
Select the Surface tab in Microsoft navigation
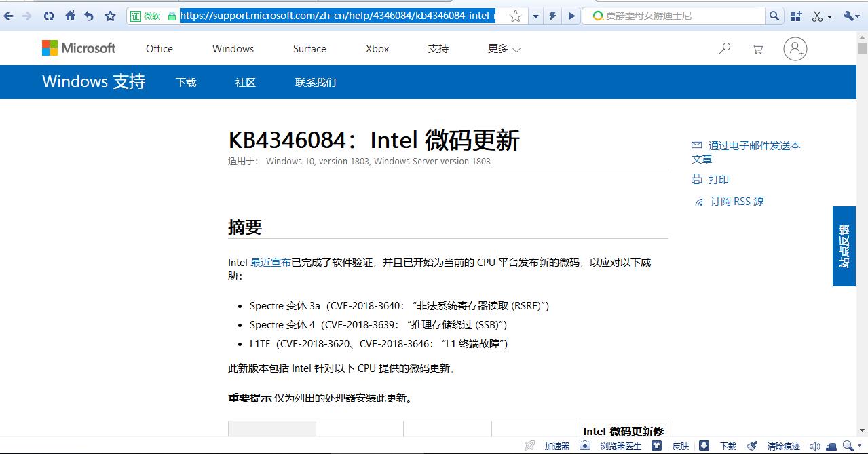coord(309,48)
